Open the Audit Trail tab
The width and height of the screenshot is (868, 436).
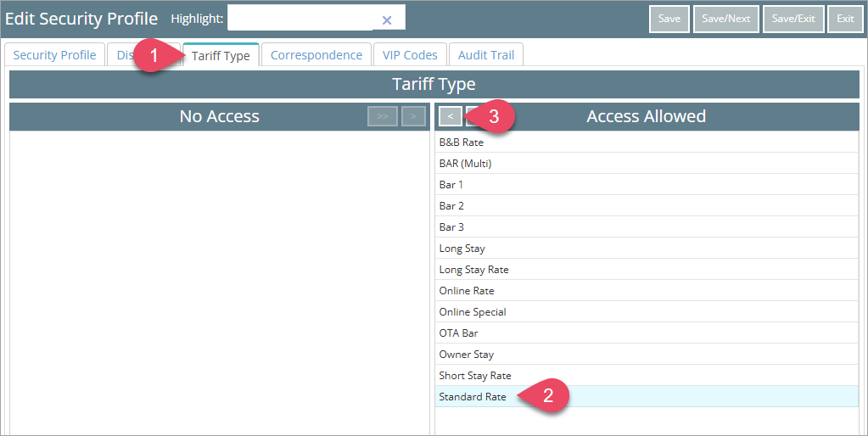coord(486,55)
